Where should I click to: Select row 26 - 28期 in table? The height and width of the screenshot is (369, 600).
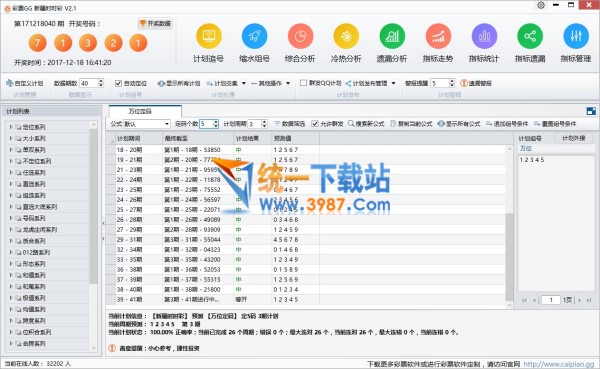point(307,220)
